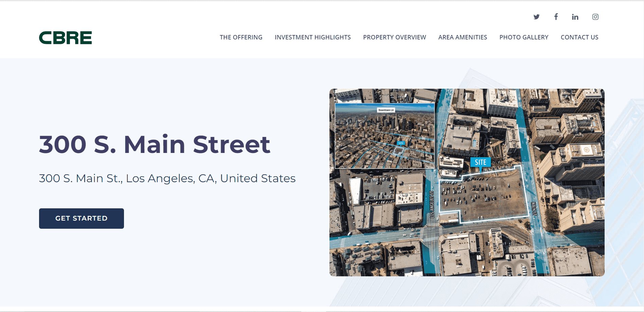Image resolution: width=644 pixels, height=312 pixels.
Task: Open the LinkedIn social icon
Action: pyautogui.click(x=575, y=17)
